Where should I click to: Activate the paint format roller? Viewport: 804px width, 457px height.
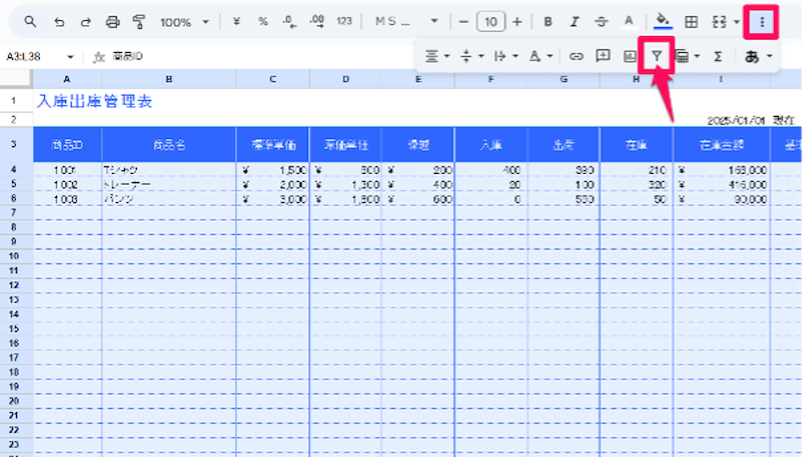(x=139, y=22)
